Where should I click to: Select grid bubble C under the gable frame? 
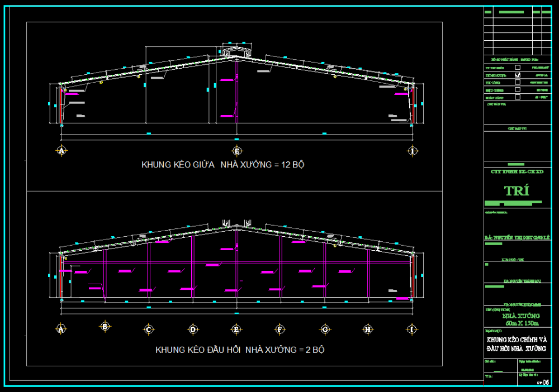pyautogui.click(x=149, y=329)
